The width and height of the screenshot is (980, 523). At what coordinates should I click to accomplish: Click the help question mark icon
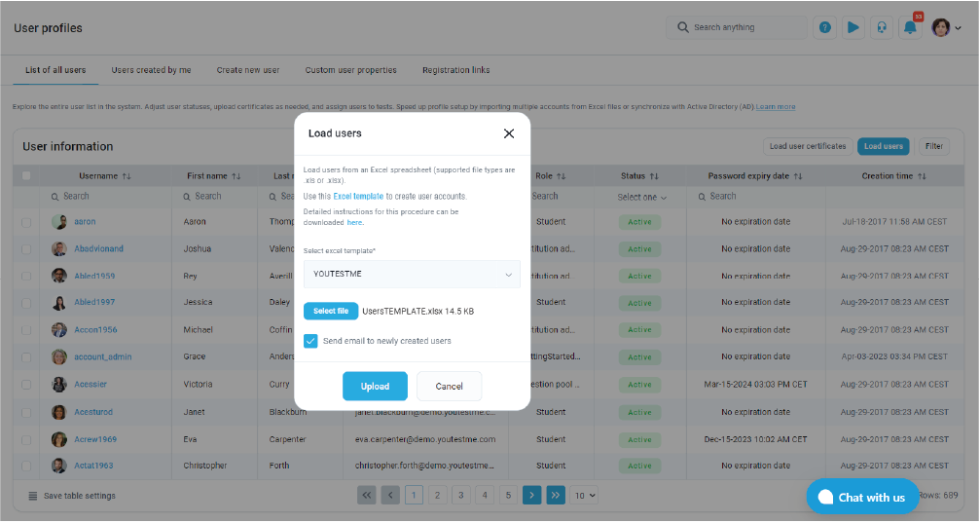coord(824,27)
